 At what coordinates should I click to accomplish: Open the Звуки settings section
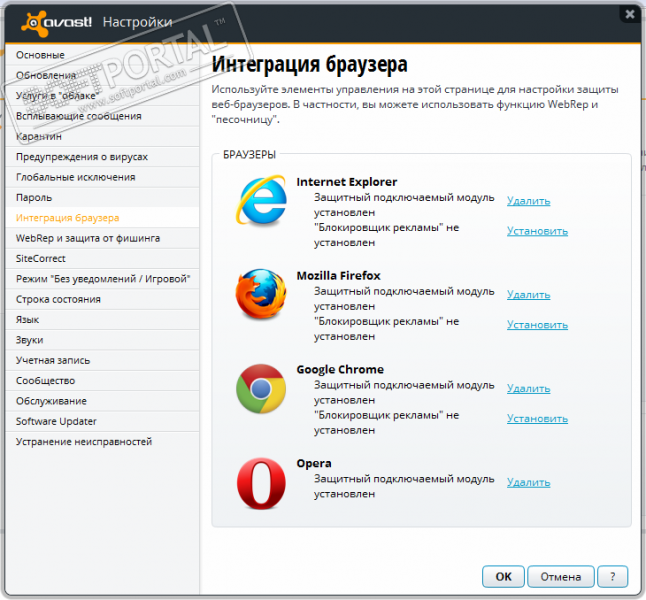(102, 340)
